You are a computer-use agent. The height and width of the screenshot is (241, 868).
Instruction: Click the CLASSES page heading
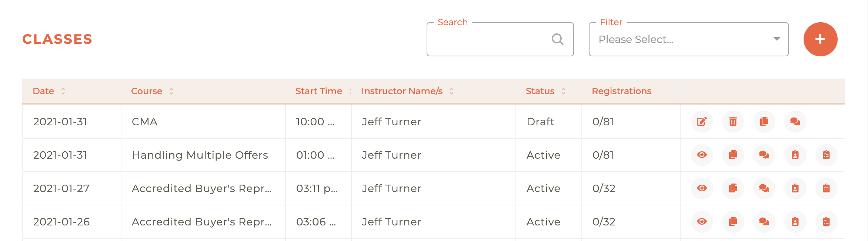[x=57, y=39]
